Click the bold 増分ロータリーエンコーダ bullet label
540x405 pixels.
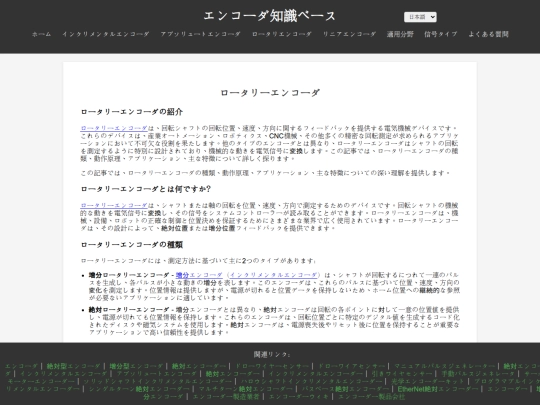click(x=129, y=275)
